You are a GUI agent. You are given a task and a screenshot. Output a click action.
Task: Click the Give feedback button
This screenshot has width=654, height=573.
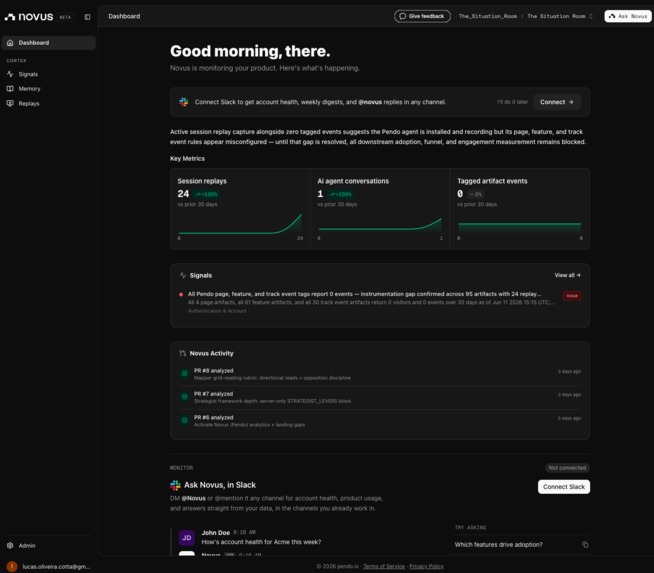pos(422,16)
